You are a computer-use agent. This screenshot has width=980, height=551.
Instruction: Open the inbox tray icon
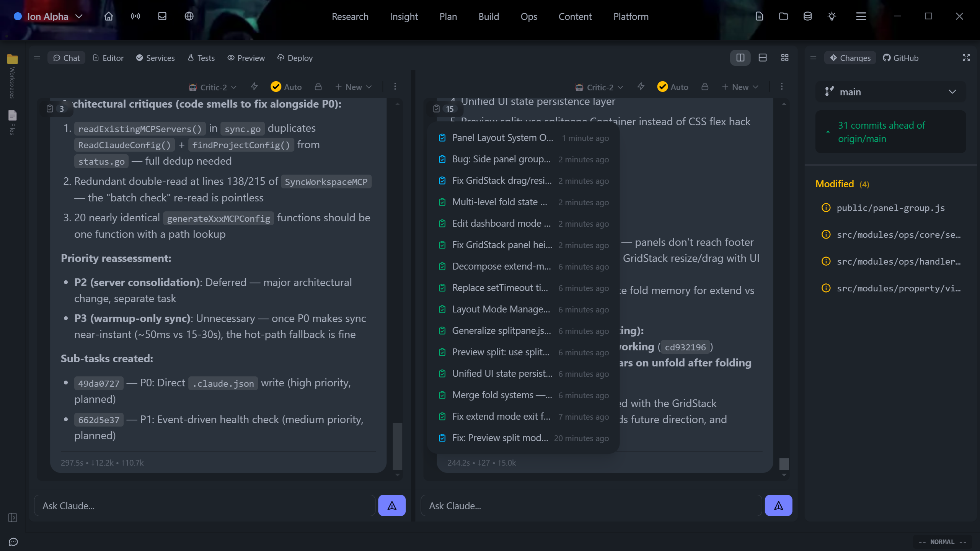point(162,16)
